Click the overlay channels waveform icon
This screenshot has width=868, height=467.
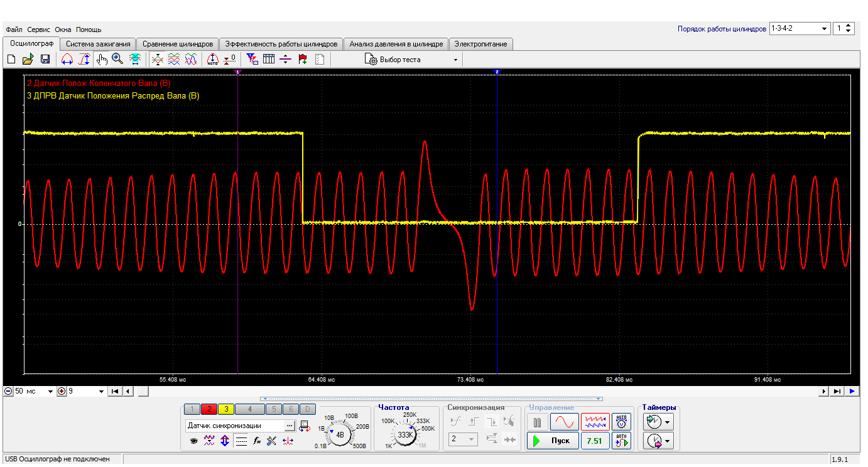[x=157, y=59]
